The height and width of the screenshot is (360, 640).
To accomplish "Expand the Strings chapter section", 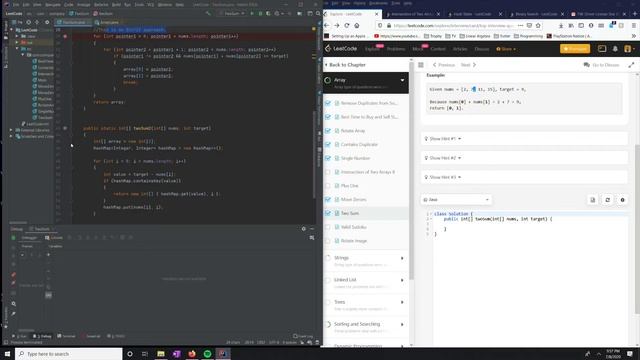I will [402, 258].
